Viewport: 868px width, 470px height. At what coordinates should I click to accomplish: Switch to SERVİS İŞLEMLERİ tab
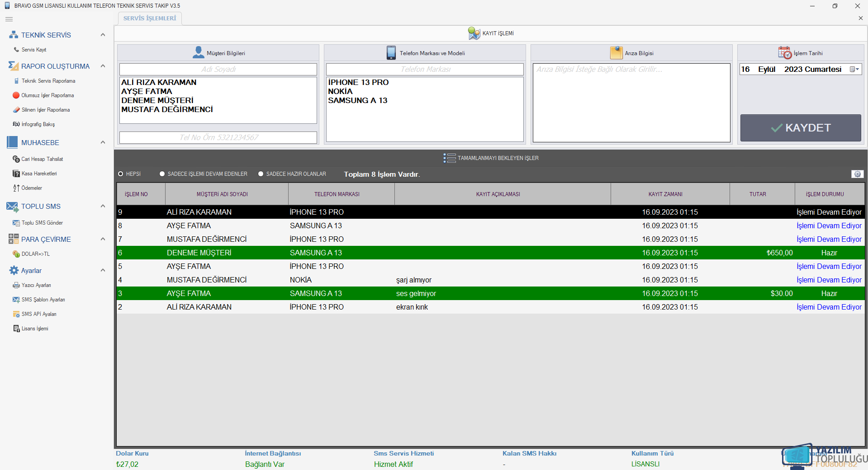tap(150, 19)
